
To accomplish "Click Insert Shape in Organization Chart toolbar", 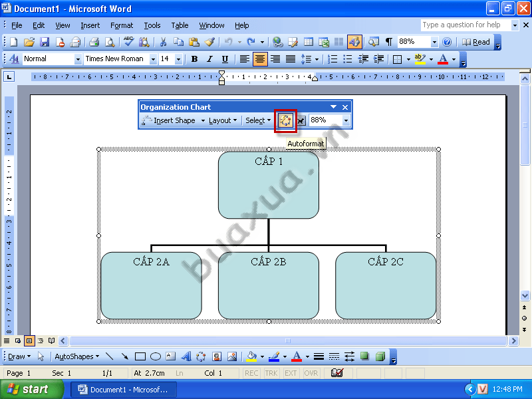I will 169,120.
